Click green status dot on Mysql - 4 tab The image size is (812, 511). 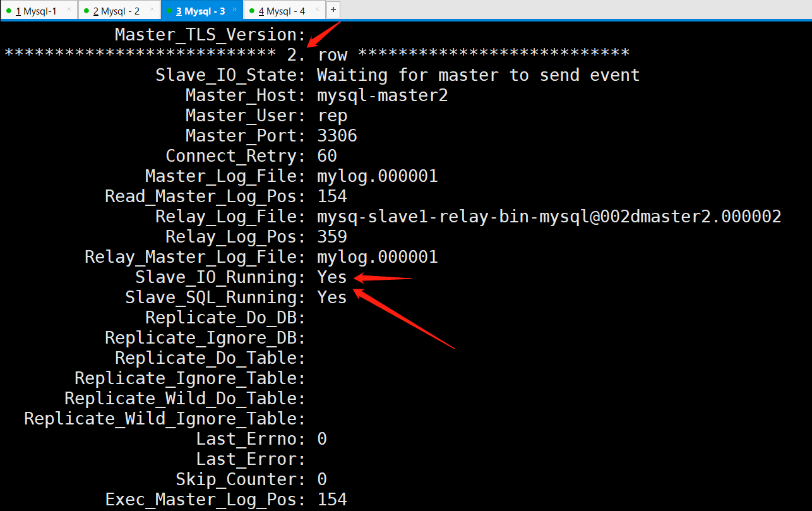252,11
